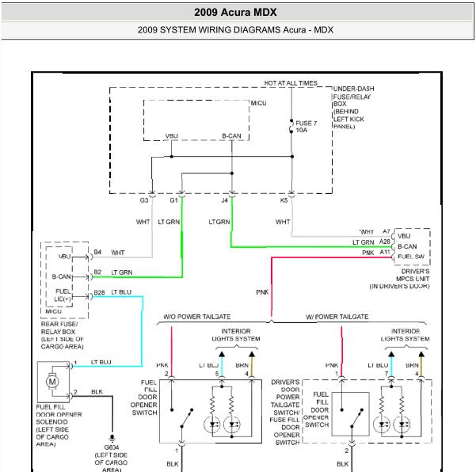The image size is (476, 472).
Task: Click the 'B-CAN' terminal inside the under-dash MICU
Action: click(x=231, y=136)
